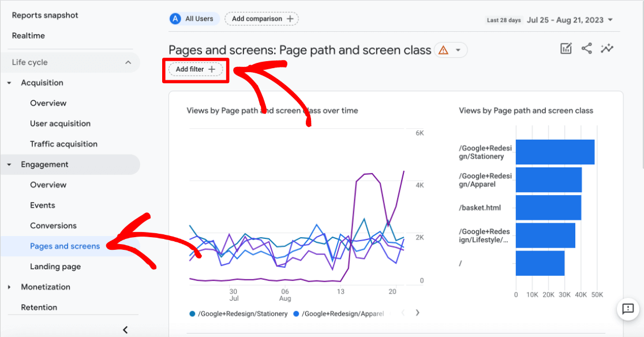Screen dimensions: 644x337
Task: Click the share this report icon
Action: (x=586, y=48)
